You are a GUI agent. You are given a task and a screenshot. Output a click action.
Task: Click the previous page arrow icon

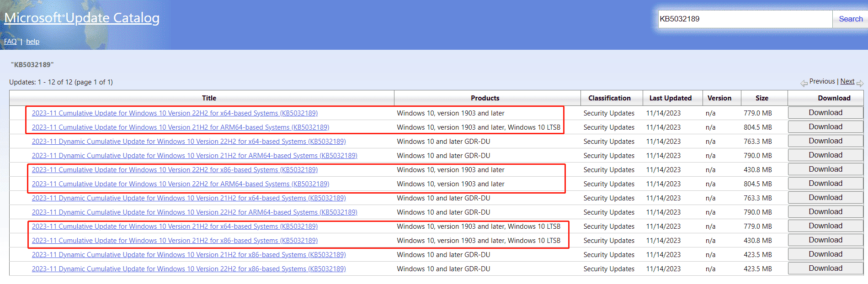[x=804, y=83]
